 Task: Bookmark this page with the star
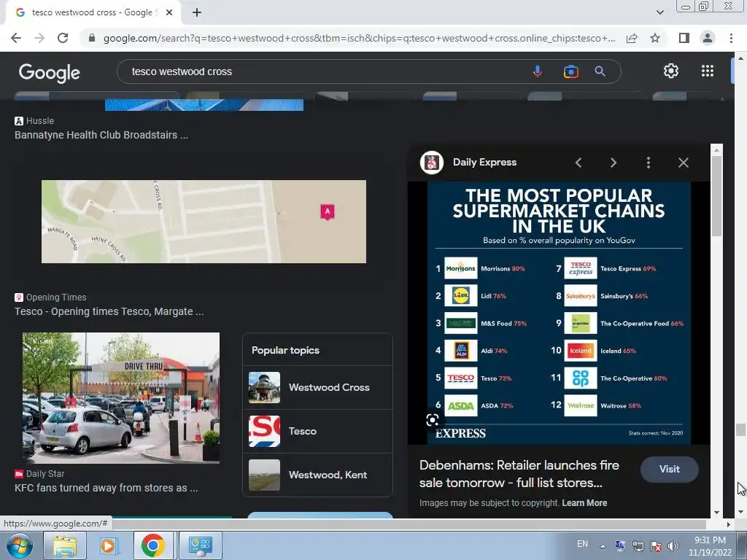point(655,38)
